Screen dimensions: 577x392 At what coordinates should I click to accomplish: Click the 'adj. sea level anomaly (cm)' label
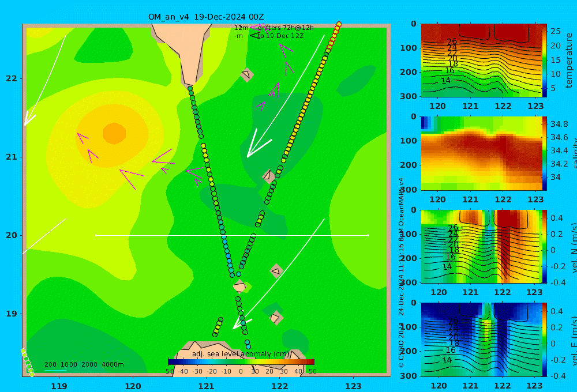point(240,354)
